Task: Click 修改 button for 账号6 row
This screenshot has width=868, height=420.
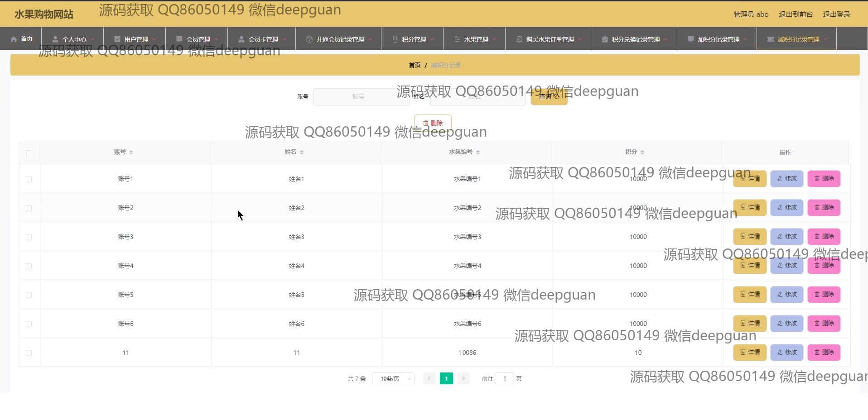Action: [x=787, y=324]
